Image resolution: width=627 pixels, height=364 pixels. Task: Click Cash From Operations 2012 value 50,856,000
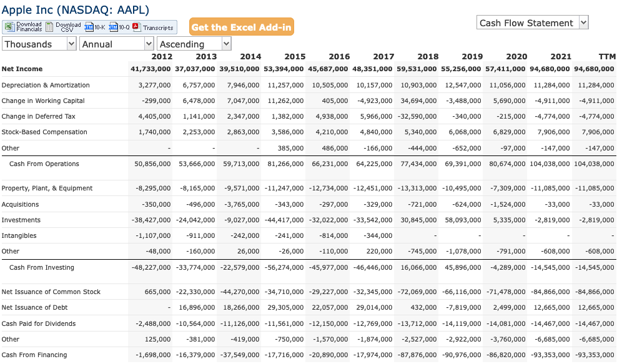click(x=152, y=164)
